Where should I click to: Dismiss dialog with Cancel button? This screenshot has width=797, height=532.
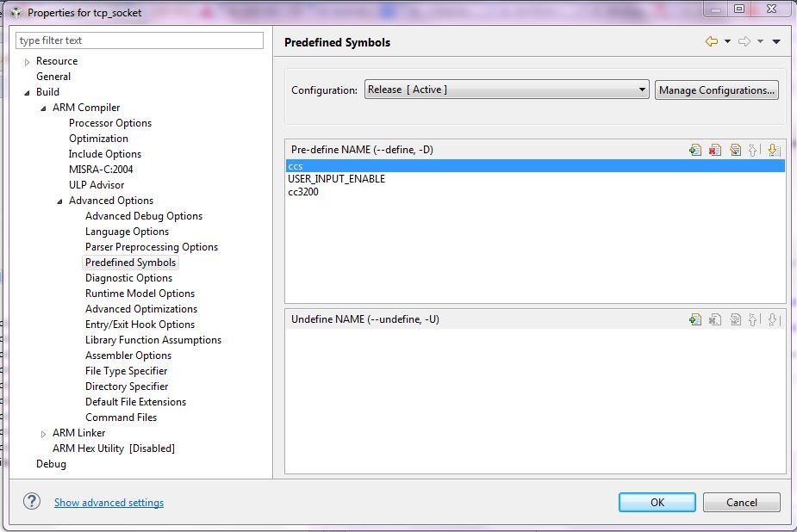click(x=742, y=502)
